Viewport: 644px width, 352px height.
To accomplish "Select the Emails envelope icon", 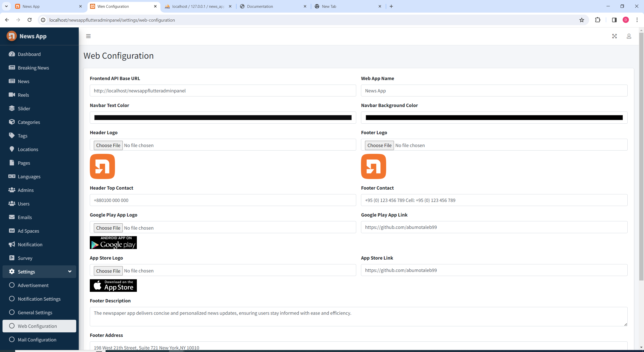I will pyautogui.click(x=12, y=217).
